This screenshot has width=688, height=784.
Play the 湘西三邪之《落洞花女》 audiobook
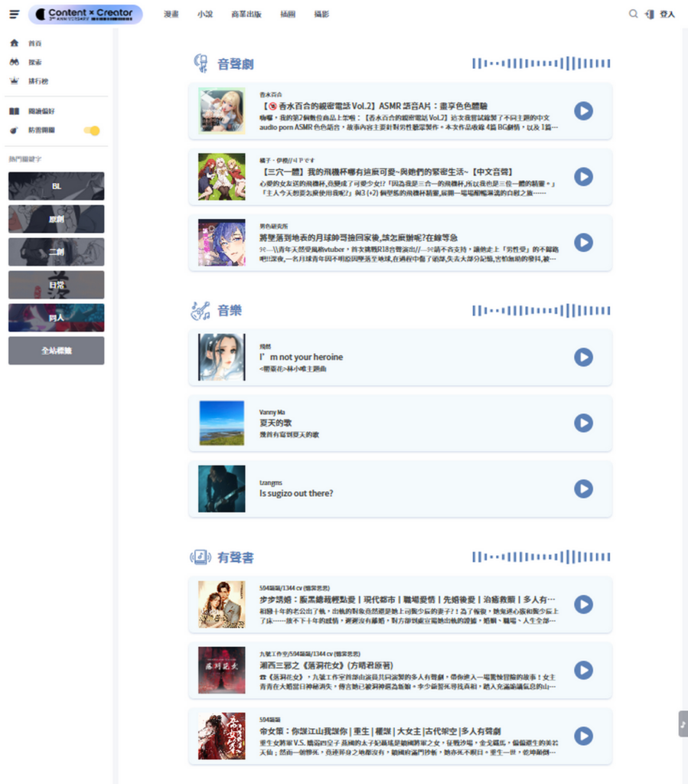583,670
